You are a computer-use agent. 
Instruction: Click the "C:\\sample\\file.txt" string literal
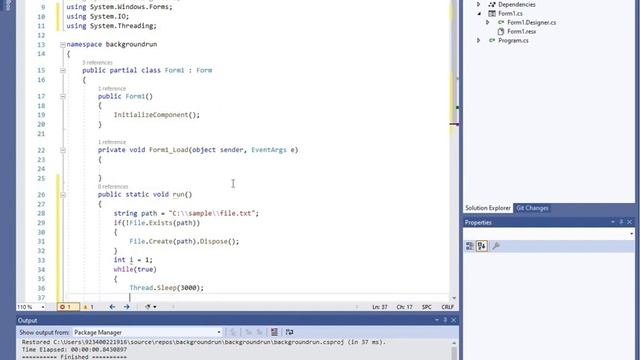point(211,213)
